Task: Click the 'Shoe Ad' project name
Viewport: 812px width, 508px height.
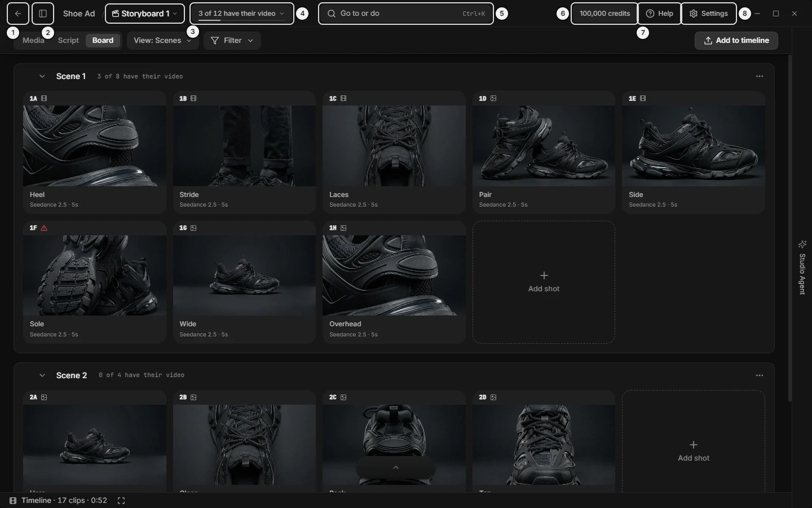Action: [79, 14]
